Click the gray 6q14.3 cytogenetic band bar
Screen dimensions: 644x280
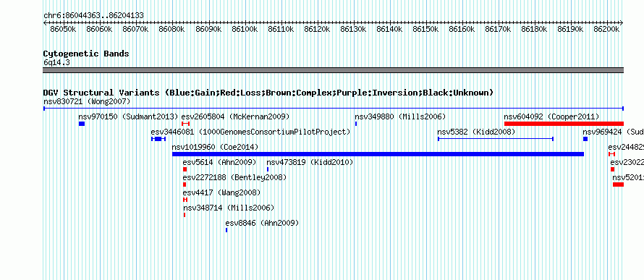tap(334, 70)
